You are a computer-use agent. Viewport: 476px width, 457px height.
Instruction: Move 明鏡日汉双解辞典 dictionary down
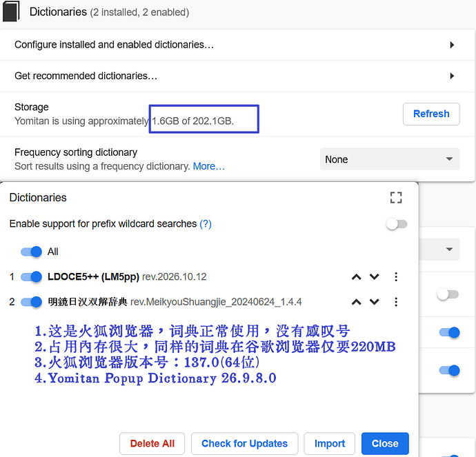coord(375,302)
